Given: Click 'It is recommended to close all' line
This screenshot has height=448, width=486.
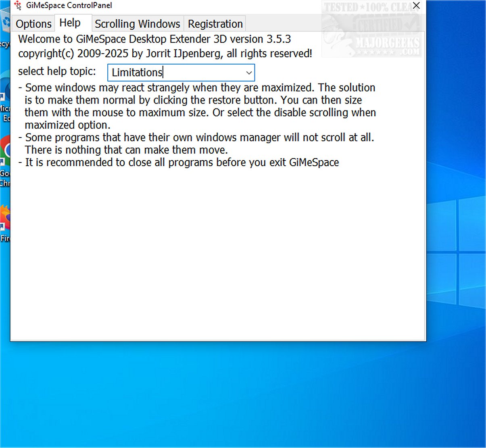Looking at the screenshot, I should [x=179, y=163].
